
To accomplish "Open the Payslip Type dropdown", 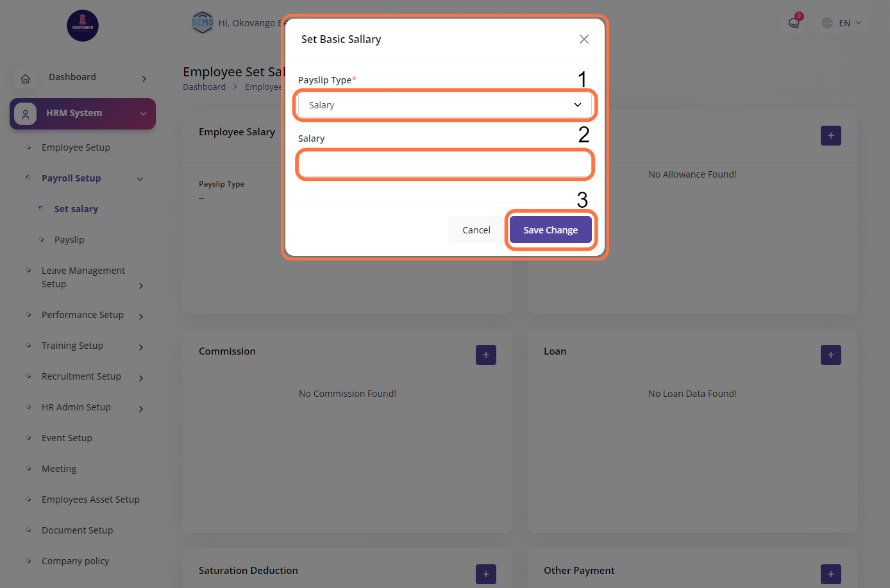I will [x=445, y=105].
